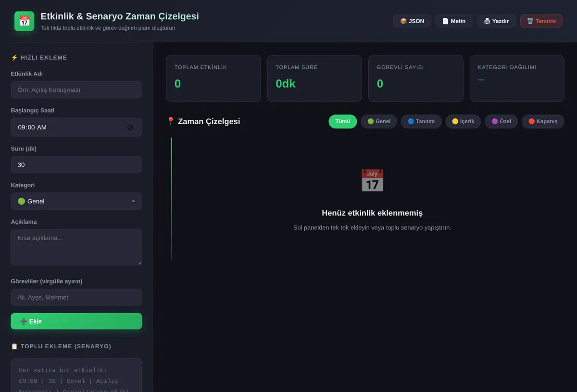
Task: Click the Görevli Sayısı stat card
Action: pos(416,78)
